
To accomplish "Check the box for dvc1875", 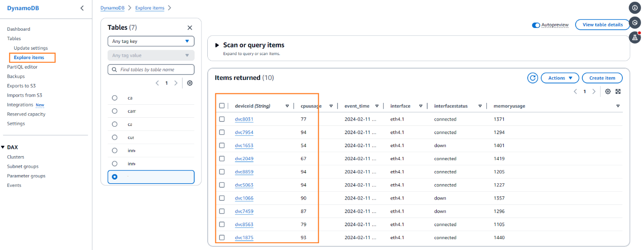I will [222, 237].
